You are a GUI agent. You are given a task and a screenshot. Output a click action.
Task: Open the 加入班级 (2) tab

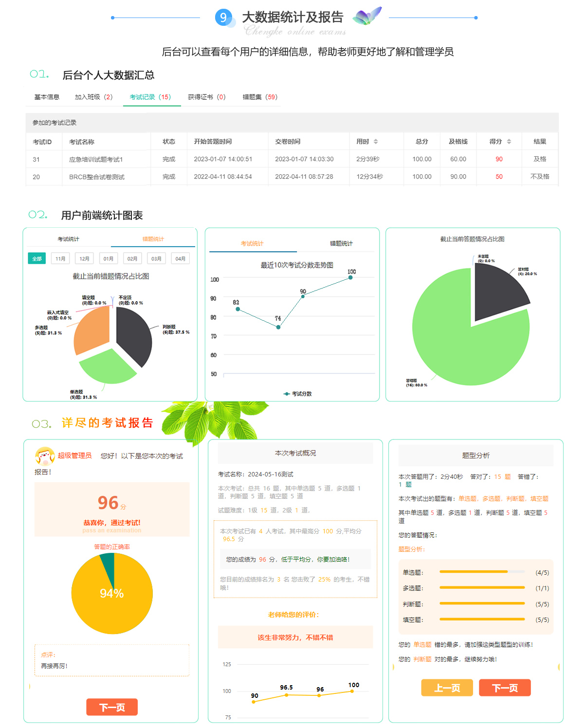(x=93, y=97)
